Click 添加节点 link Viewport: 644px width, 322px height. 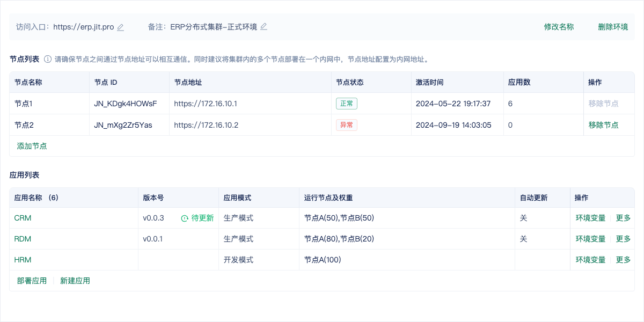32,146
